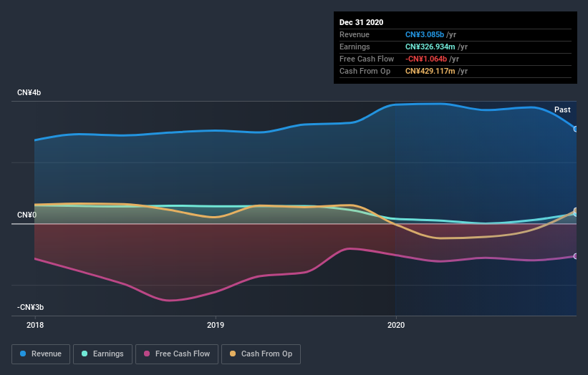Image resolution: width=588 pixels, height=375 pixels.
Task: Click the Cash From Op label in tooltip
Action: [365, 71]
